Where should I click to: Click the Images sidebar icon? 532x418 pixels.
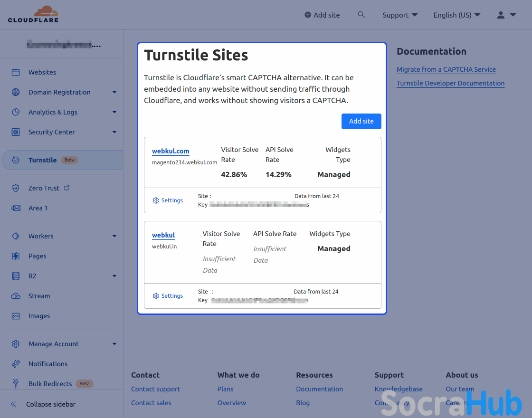coord(16,316)
